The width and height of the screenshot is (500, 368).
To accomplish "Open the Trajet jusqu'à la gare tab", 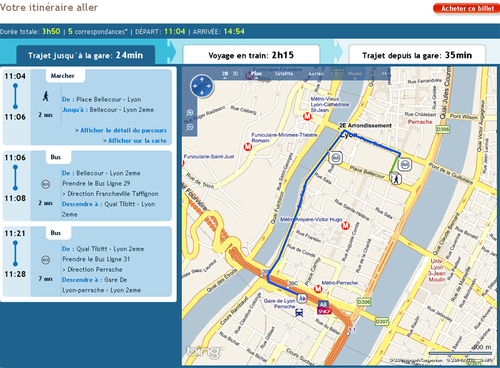I will (85, 55).
